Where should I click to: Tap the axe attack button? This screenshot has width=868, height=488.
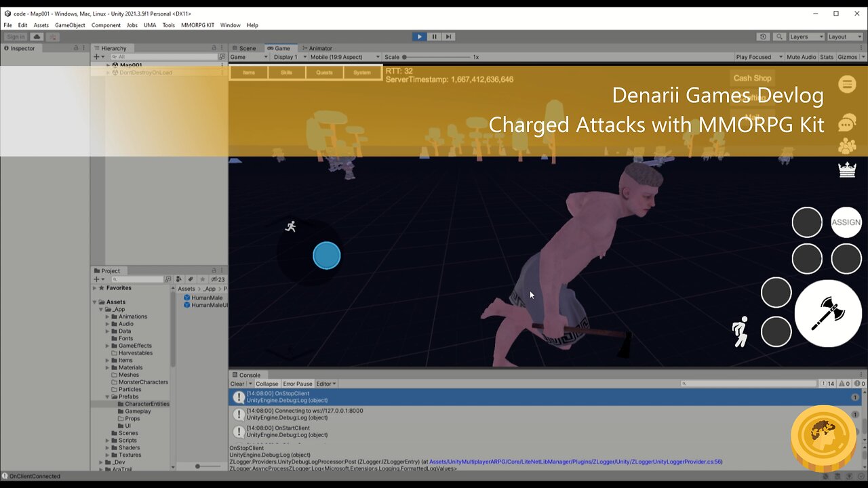(x=828, y=313)
